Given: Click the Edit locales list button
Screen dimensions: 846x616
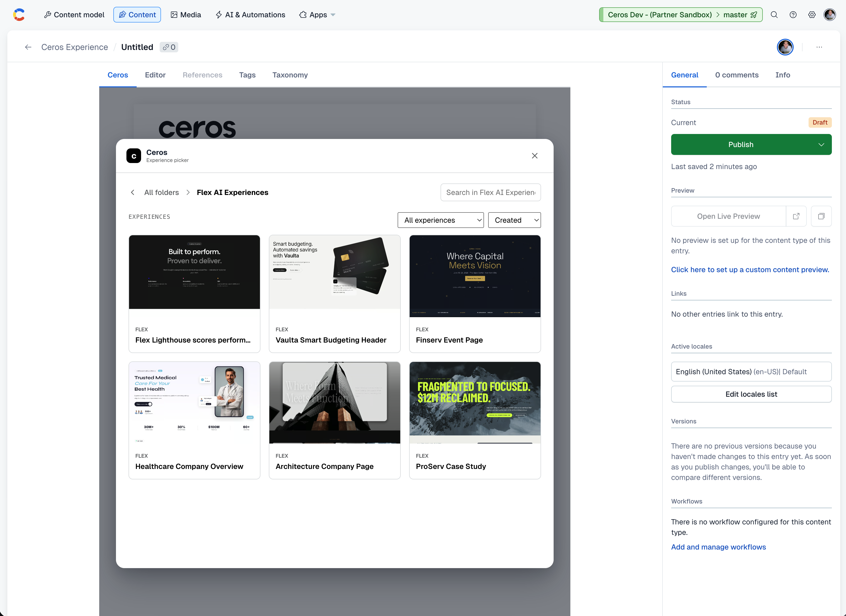Looking at the screenshot, I should pos(751,394).
